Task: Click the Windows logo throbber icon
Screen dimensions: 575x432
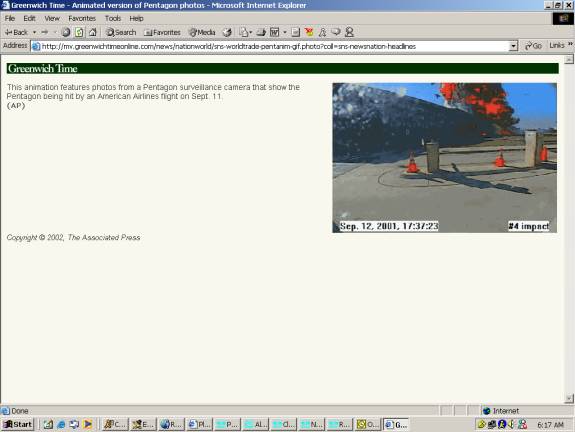Action: 563,18
